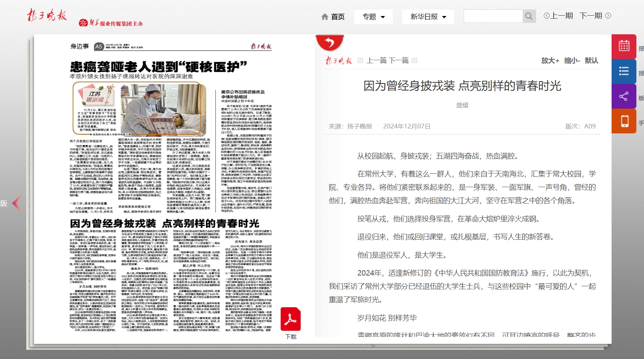The width and height of the screenshot is (644, 359).
Task: Reset text size with 默认
Action: click(x=591, y=61)
